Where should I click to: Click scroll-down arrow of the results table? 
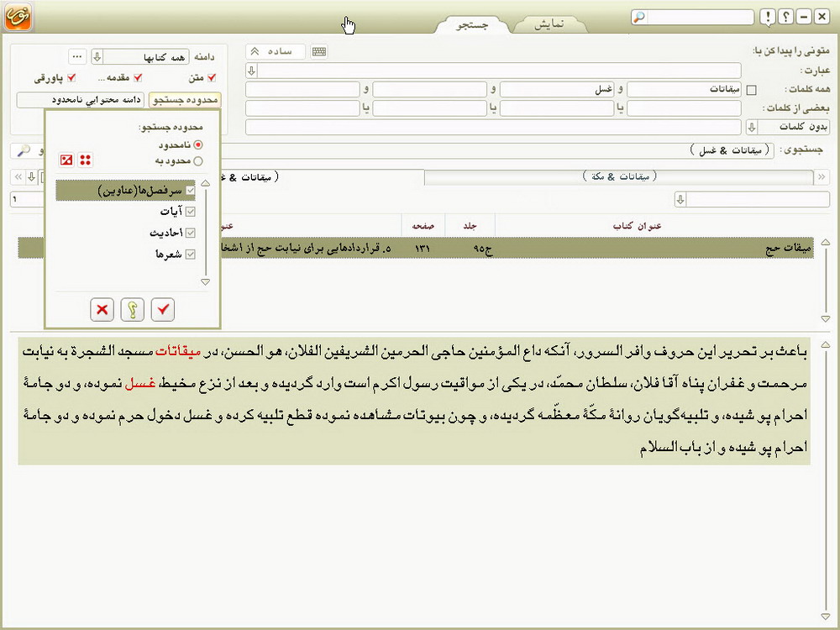(x=826, y=319)
